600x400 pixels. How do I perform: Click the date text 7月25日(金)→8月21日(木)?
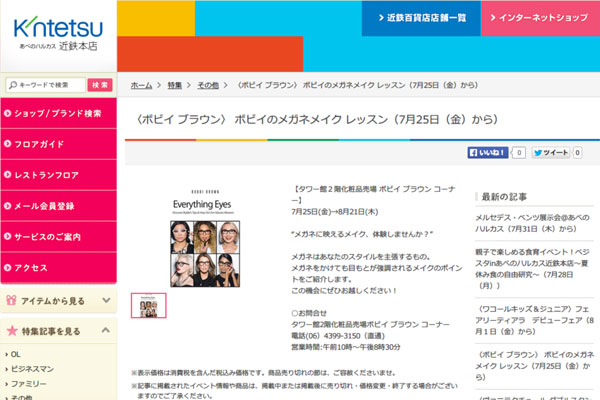click(x=335, y=212)
